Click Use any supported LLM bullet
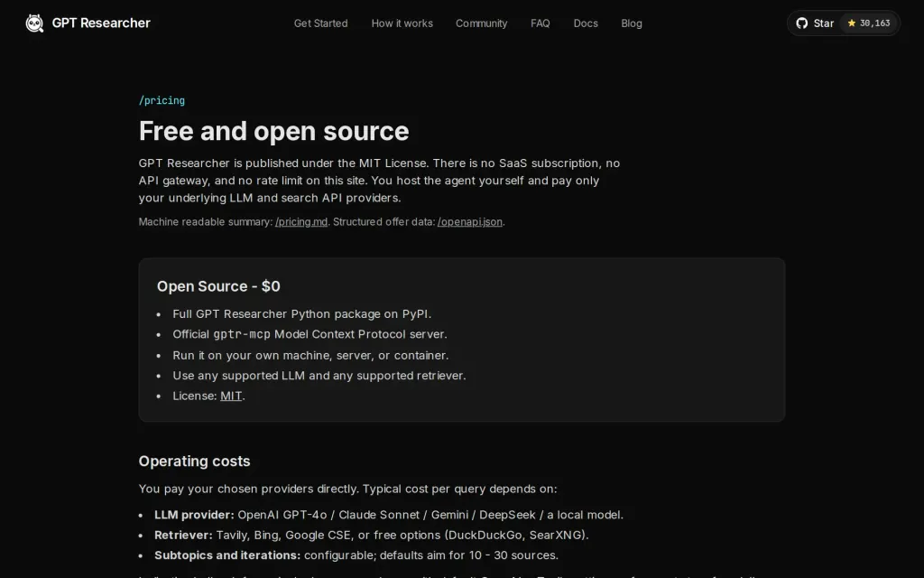924x578 pixels. point(319,376)
